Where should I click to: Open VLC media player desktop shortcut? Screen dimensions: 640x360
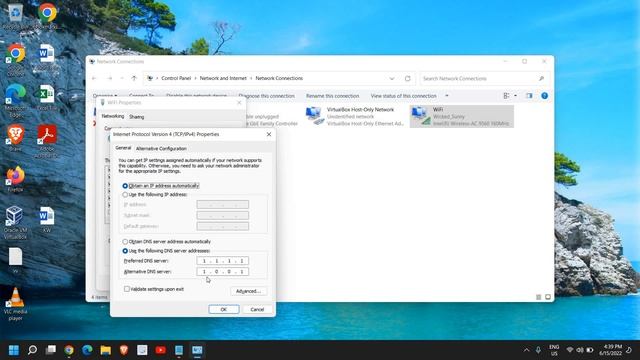pyautogui.click(x=16, y=304)
